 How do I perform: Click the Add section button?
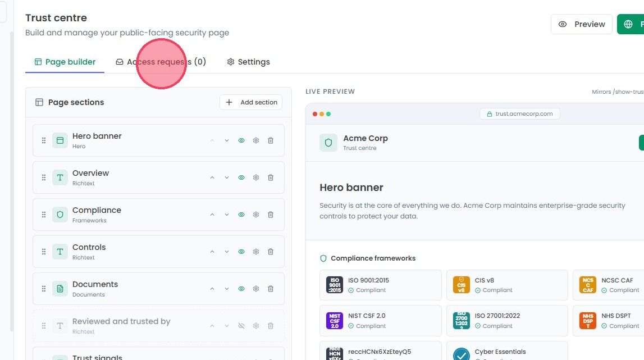click(x=251, y=102)
